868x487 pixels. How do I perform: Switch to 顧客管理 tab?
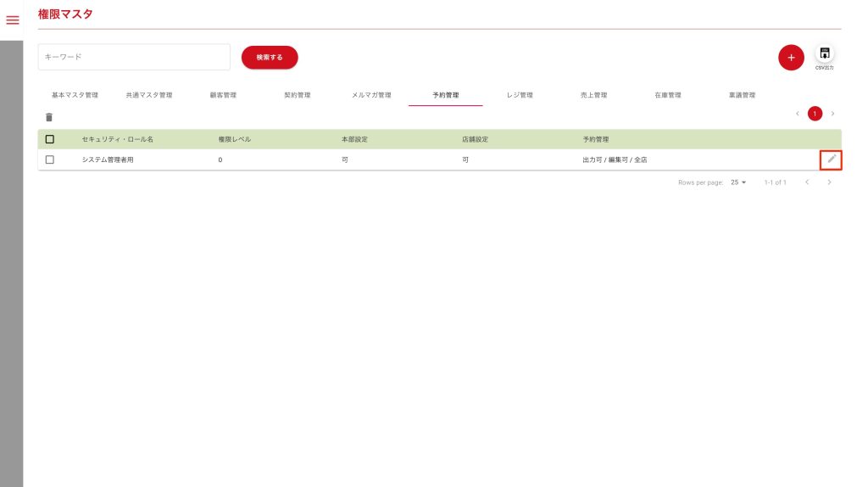click(x=223, y=95)
